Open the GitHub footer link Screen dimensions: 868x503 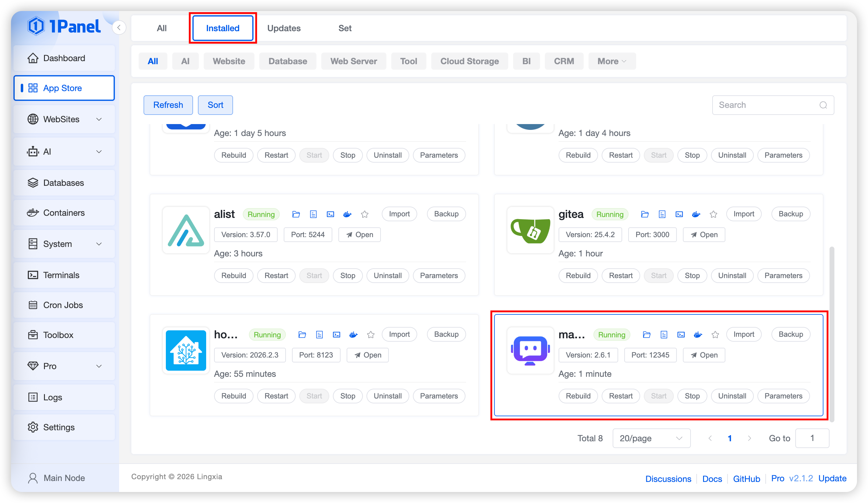746,479
